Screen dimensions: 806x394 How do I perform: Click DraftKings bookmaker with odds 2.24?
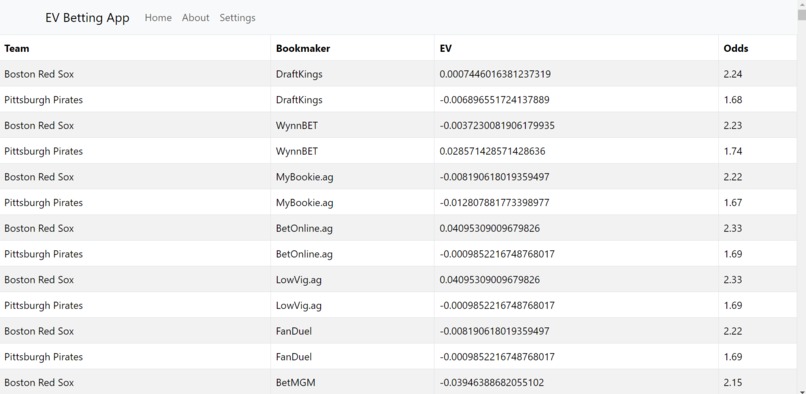tap(299, 74)
